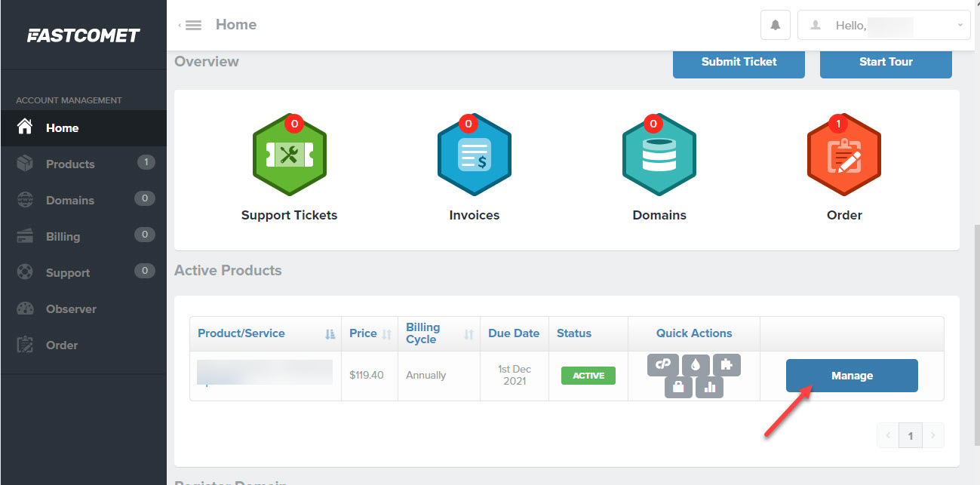Click the Order label under hexagon

point(844,215)
